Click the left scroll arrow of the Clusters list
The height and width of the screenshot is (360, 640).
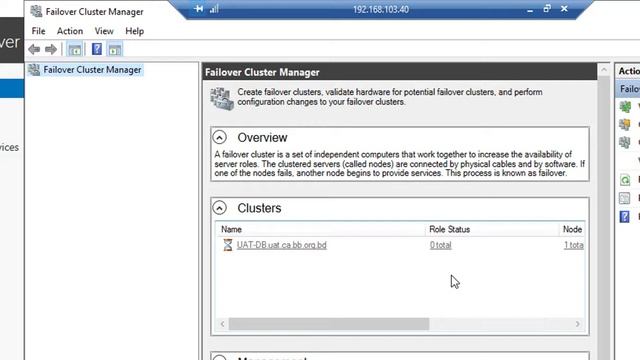pyautogui.click(x=222, y=324)
